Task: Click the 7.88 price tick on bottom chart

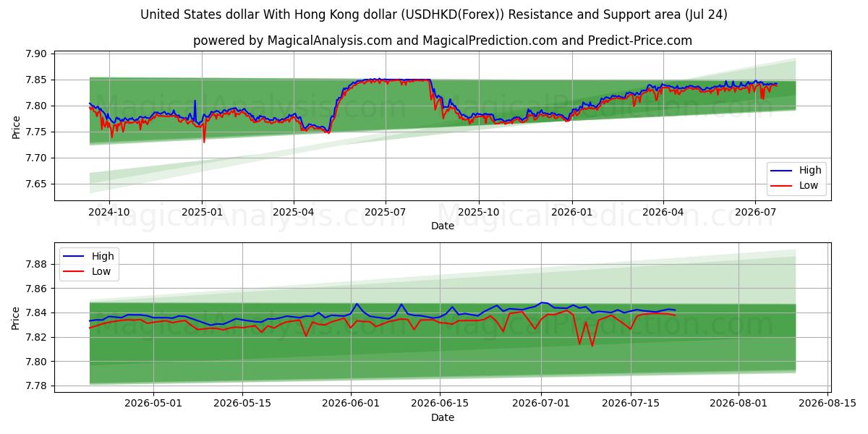Action: pos(36,264)
